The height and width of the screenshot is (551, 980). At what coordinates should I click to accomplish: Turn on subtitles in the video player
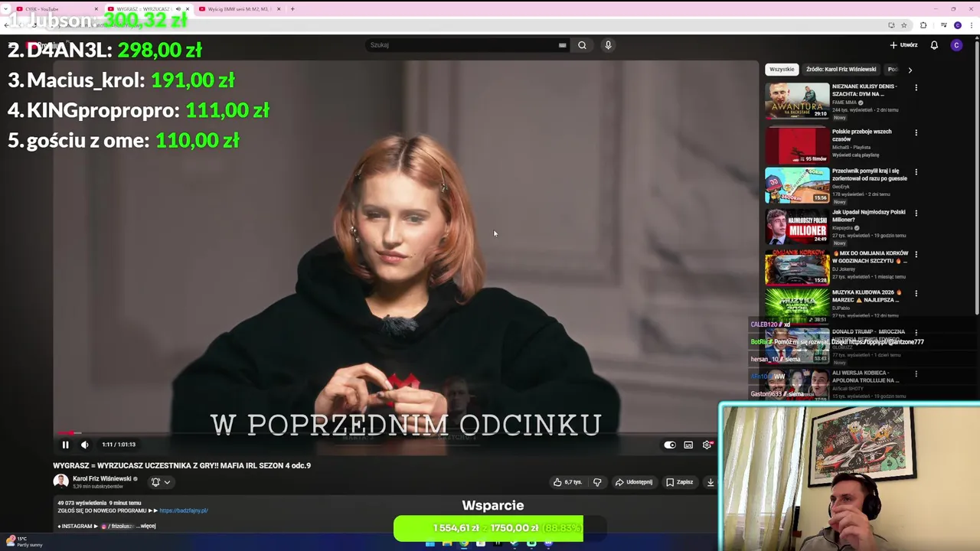click(688, 445)
